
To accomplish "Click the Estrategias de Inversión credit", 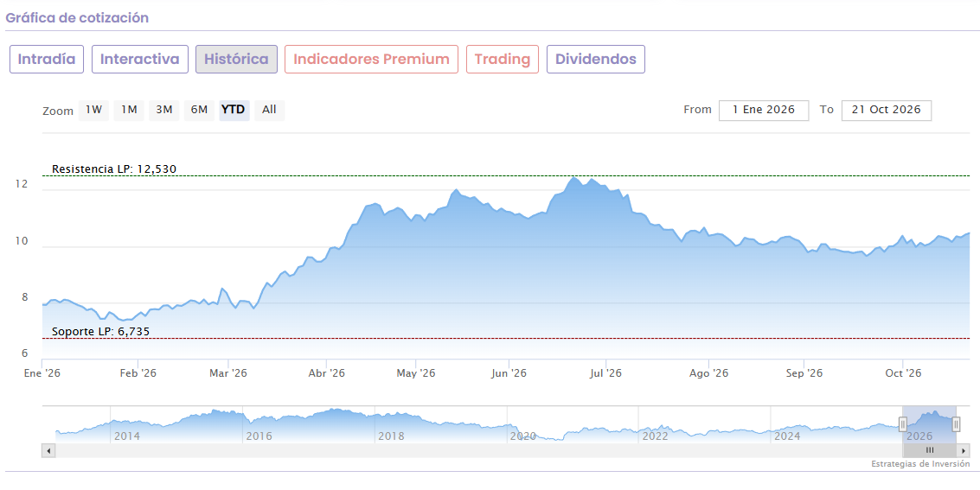I will coord(920,464).
